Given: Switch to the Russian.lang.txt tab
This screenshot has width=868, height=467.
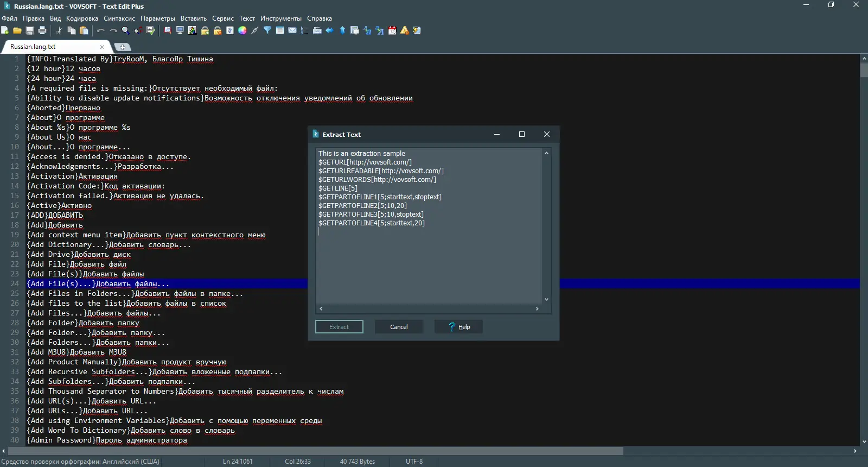Looking at the screenshot, I should pos(33,47).
